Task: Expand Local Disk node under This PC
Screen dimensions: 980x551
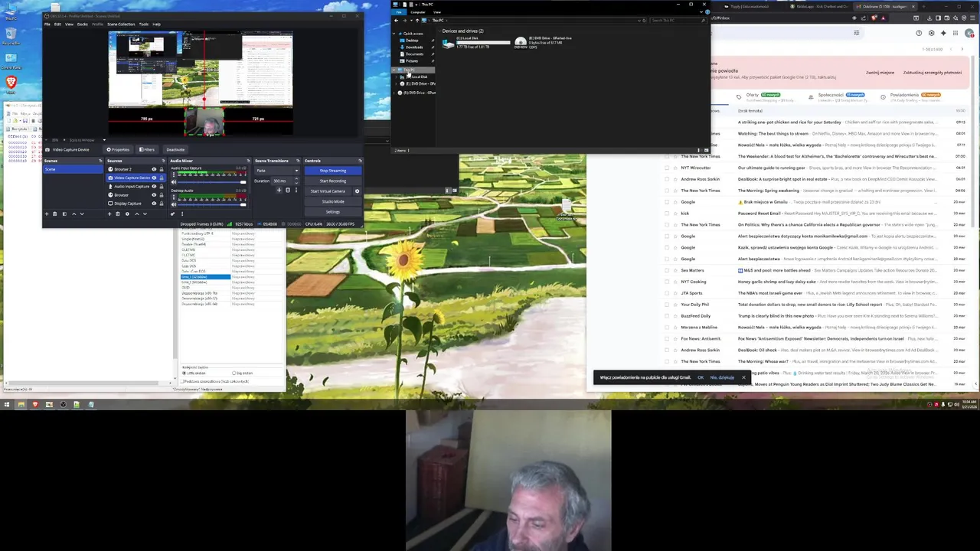Action: [x=396, y=77]
